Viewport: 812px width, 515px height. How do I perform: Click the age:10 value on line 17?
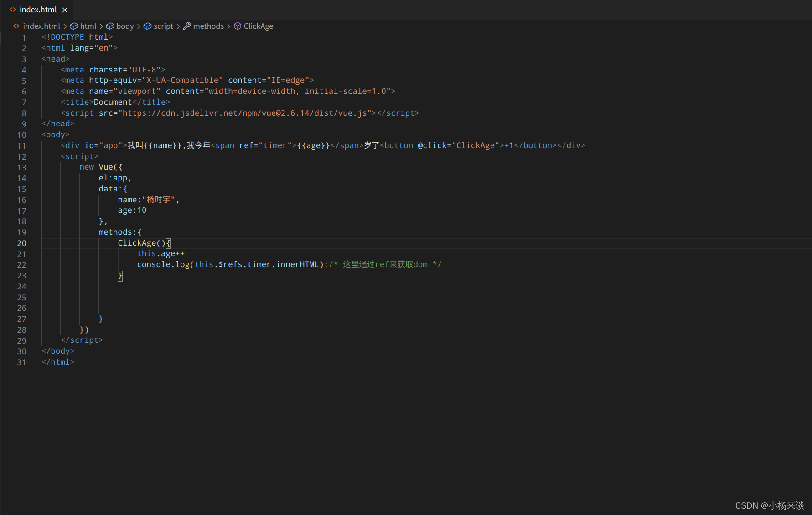click(x=142, y=210)
